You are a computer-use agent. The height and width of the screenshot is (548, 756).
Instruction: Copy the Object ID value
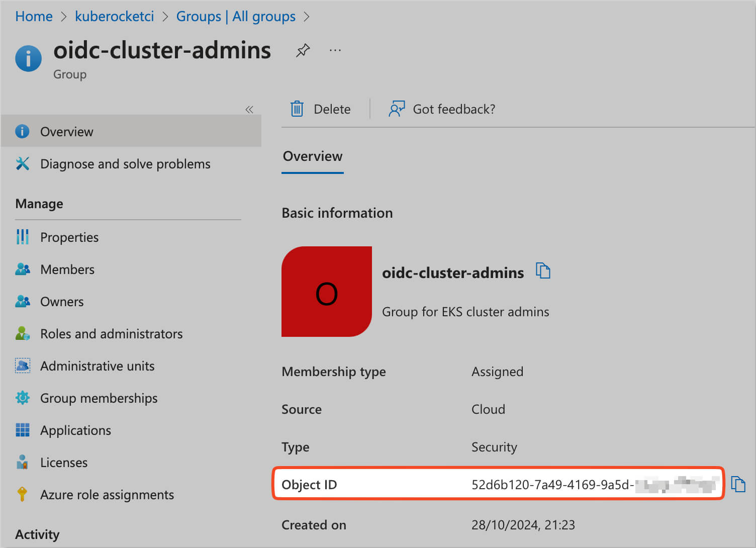click(x=738, y=484)
